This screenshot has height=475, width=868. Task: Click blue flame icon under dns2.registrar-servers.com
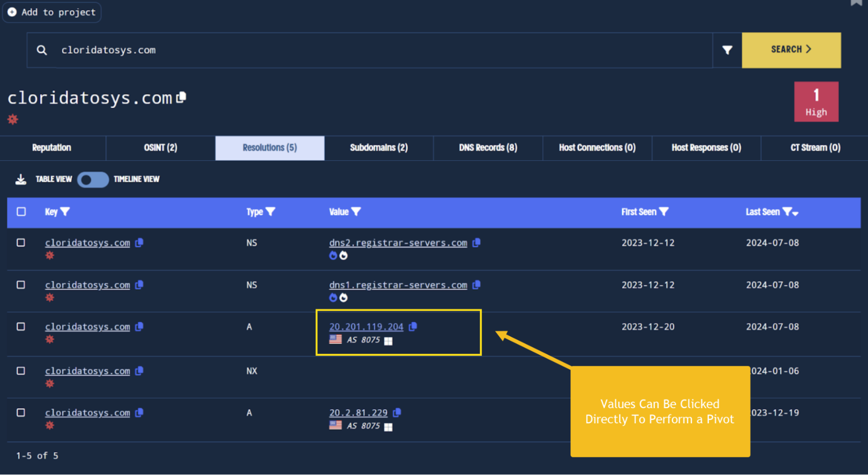[x=333, y=256]
